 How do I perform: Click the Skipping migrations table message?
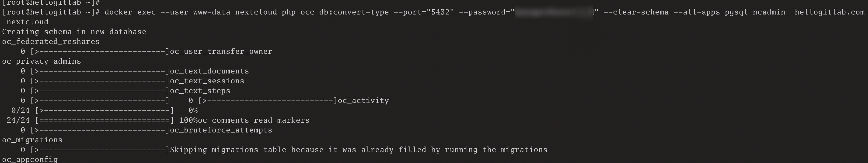coord(359,150)
